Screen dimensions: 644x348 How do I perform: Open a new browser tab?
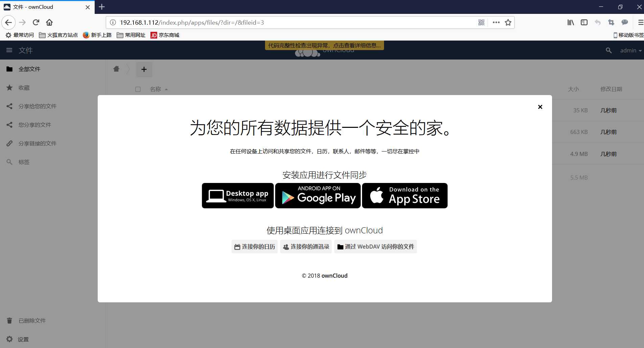(102, 7)
